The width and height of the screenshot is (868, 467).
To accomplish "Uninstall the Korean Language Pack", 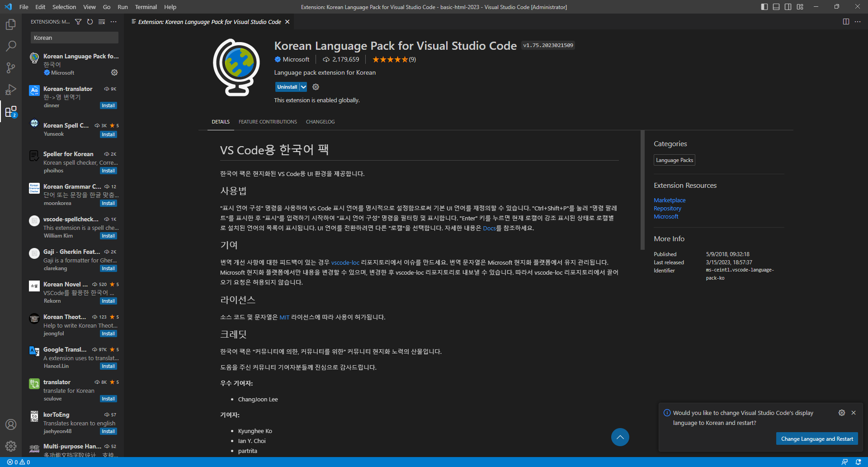I will tap(287, 87).
